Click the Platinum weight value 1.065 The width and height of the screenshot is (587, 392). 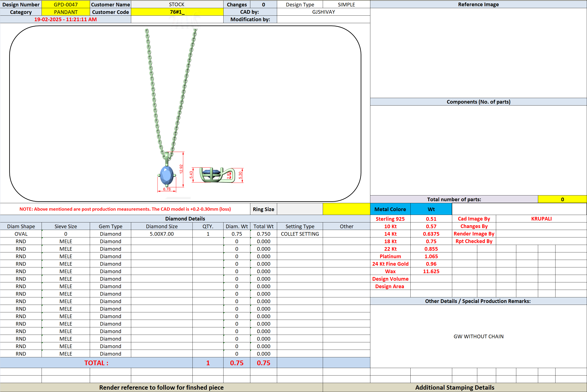pyautogui.click(x=431, y=256)
